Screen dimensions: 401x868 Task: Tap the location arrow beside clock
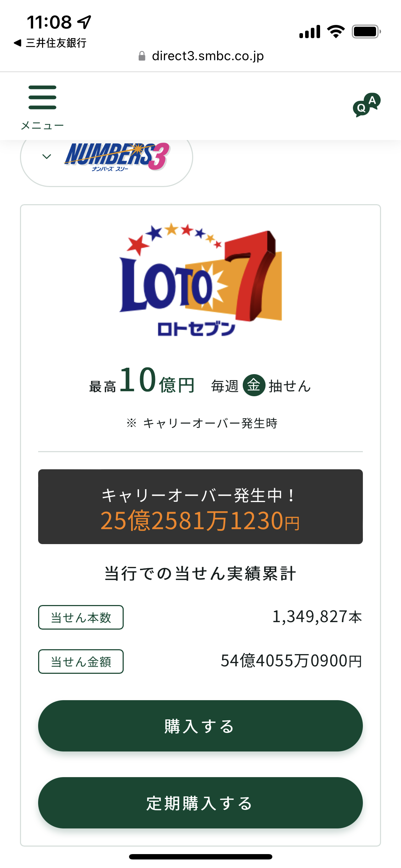85,22
